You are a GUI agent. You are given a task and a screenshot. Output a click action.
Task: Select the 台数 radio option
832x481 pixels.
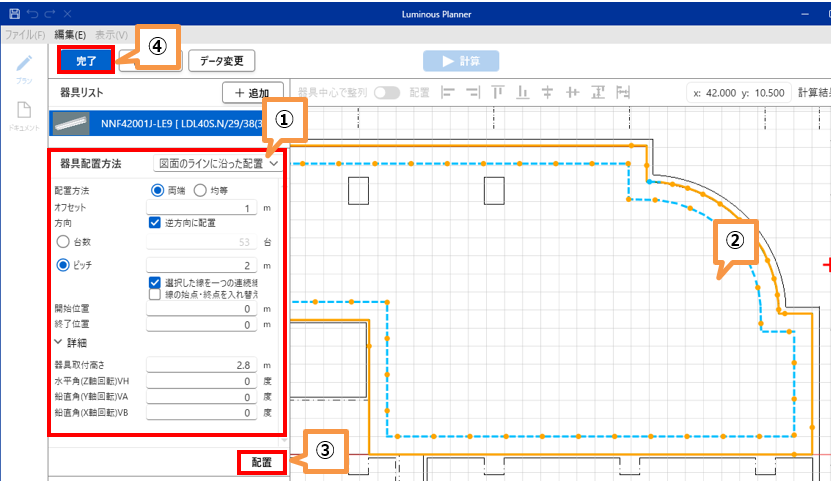(63, 241)
